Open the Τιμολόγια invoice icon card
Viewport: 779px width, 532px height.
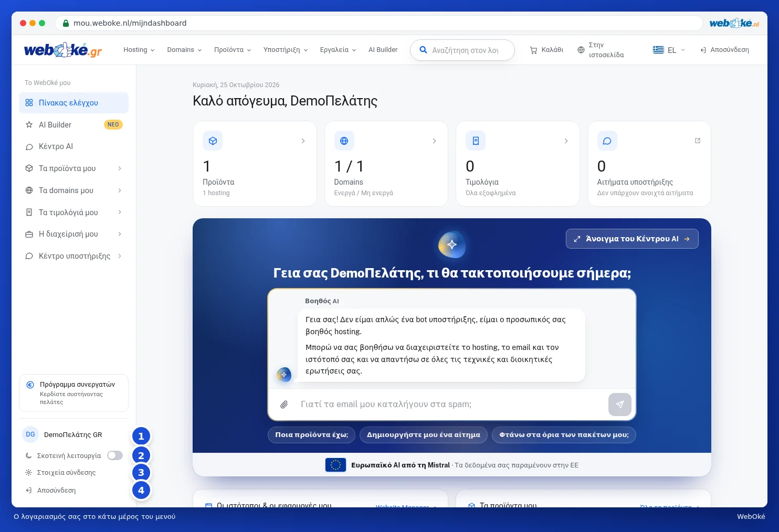click(x=476, y=141)
